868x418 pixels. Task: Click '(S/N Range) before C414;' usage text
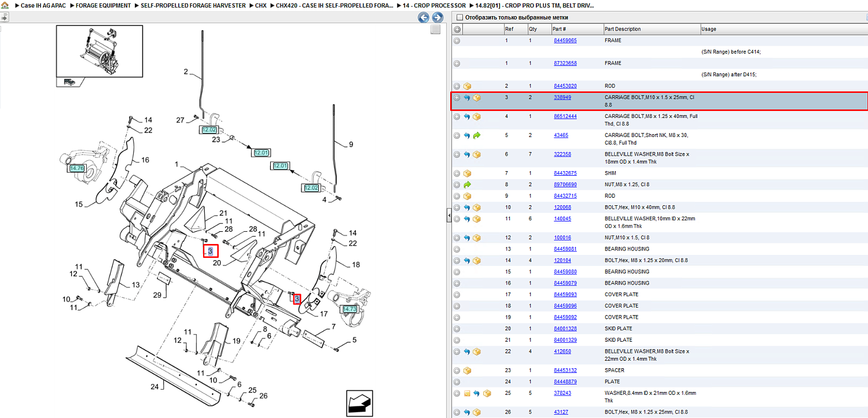(x=731, y=51)
